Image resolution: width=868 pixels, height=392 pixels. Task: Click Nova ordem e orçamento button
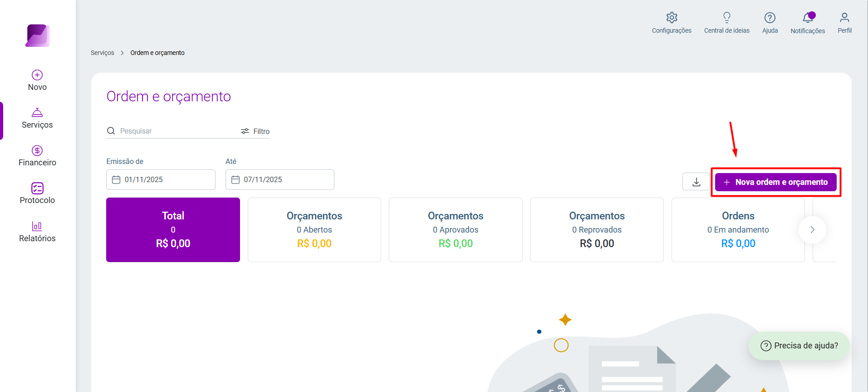click(x=775, y=182)
